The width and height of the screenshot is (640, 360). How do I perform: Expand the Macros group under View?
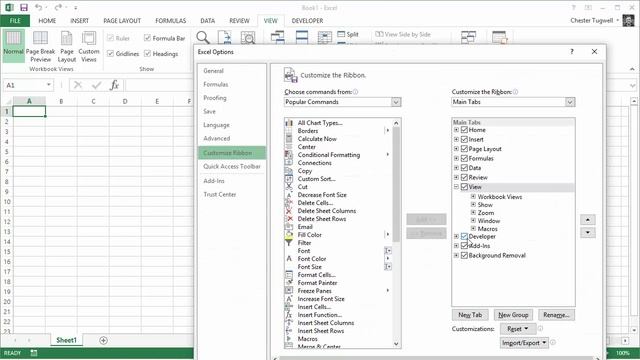click(473, 229)
